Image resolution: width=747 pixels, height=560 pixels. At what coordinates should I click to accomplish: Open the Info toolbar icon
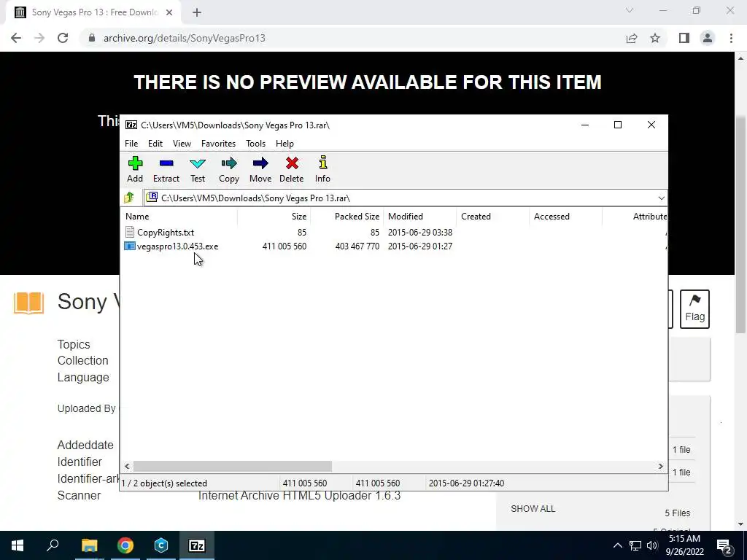[322, 169]
